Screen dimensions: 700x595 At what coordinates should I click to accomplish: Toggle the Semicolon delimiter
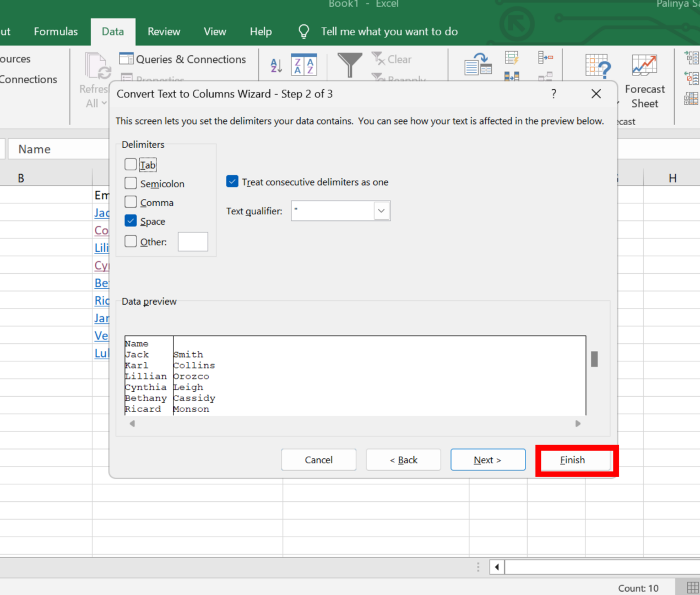coord(131,183)
